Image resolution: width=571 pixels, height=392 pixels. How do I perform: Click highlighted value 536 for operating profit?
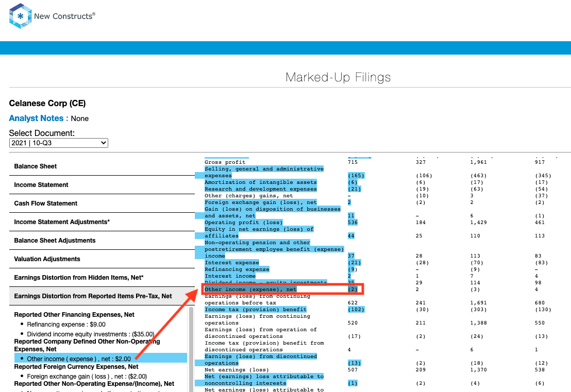point(353,223)
